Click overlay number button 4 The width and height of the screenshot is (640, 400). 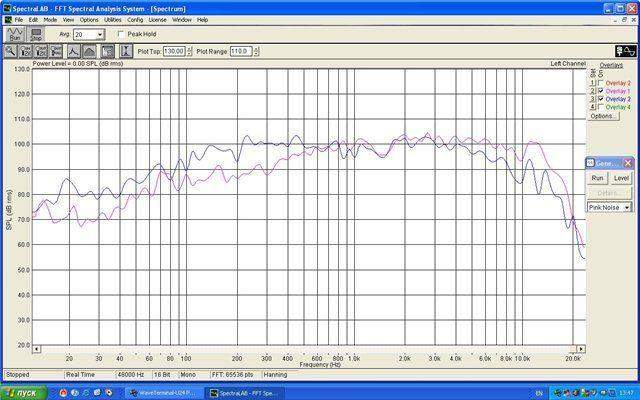(x=593, y=107)
